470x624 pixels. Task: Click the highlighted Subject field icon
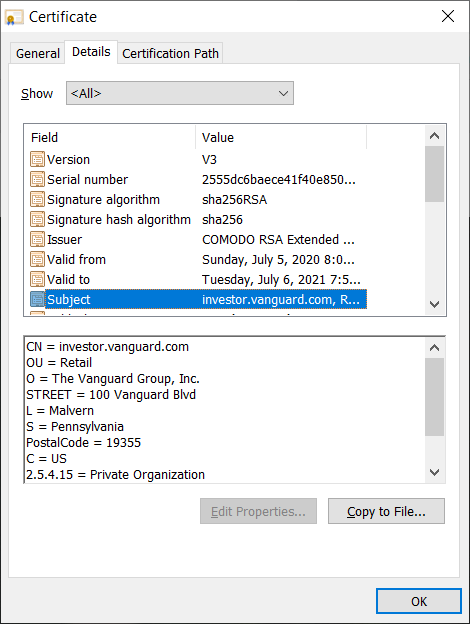click(37, 299)
